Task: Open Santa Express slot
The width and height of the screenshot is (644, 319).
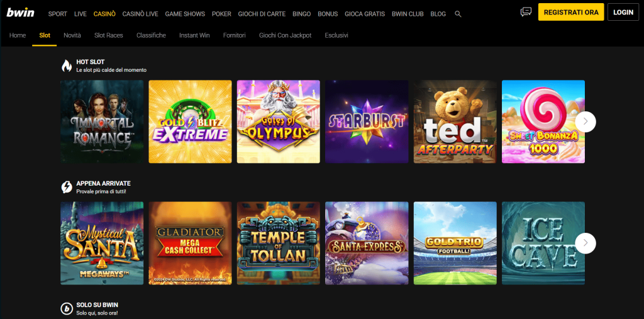Action: tap(367, 243)
